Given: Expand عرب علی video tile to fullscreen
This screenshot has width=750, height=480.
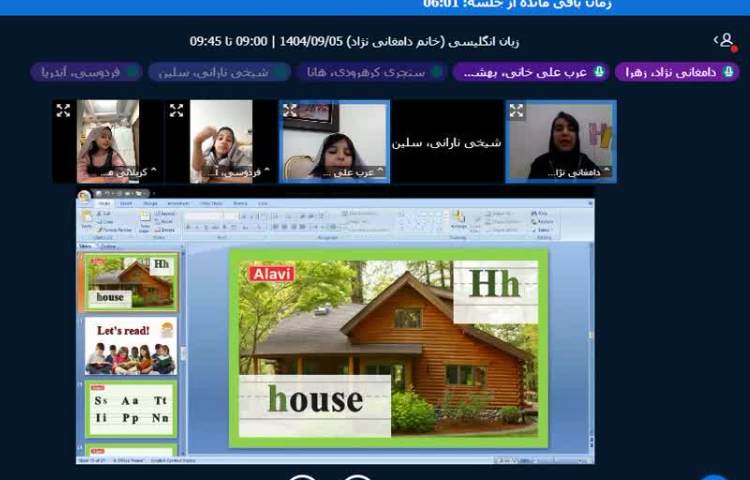Looking at the screenshot, I should (x=290, y=111).
